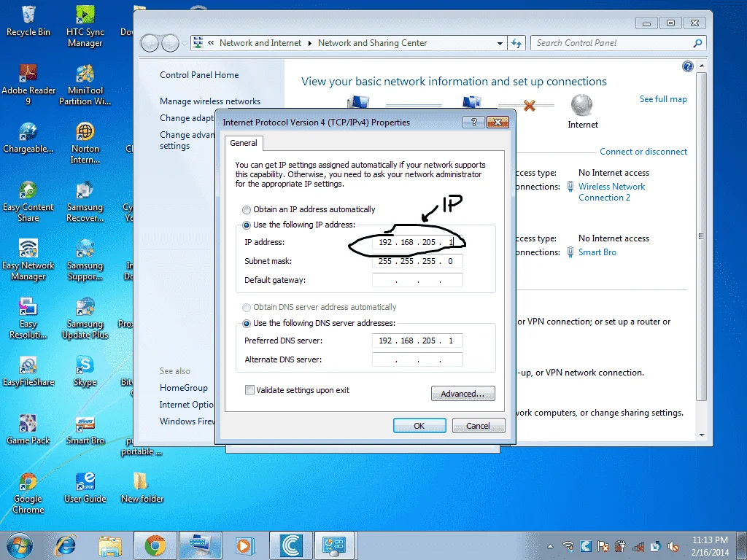Expand the Network and Internet breadcrumb arrow
The height and width of the screenshot is (560, 747).
[x=309, y=43]
